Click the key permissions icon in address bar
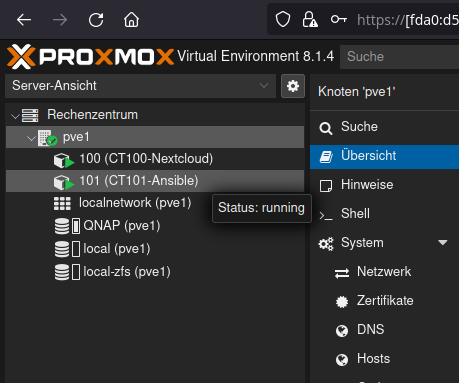 (339, 19)
